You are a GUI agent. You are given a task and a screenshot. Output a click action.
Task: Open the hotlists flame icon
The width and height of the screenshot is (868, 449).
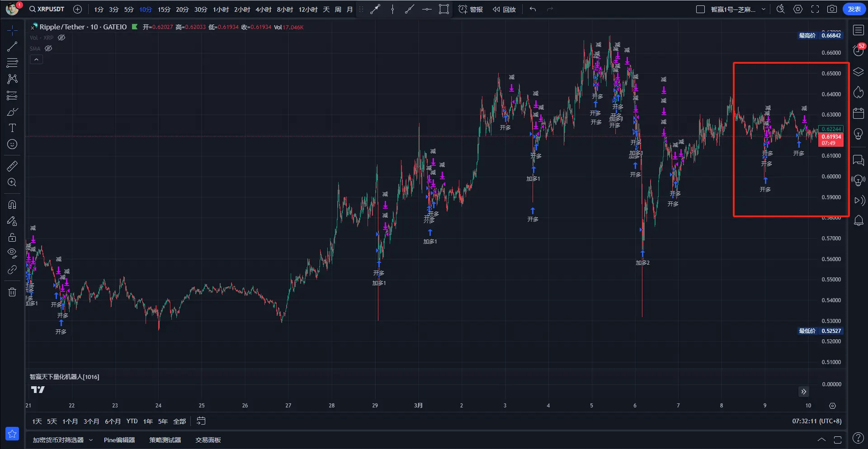pyautogui.click(x=858, y=92)
